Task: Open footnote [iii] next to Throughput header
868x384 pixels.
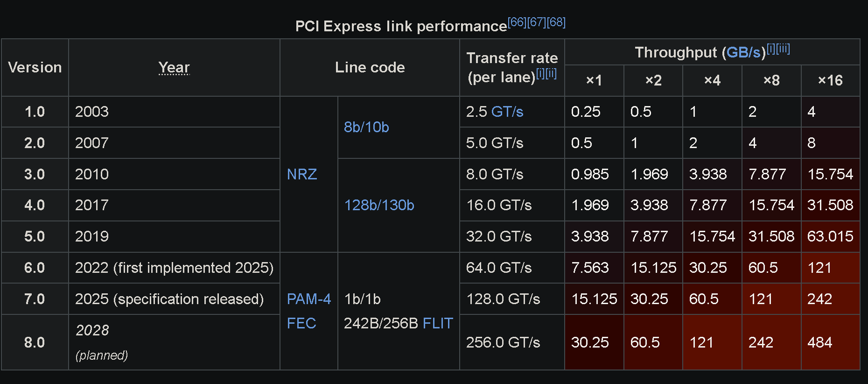Action: (783, 49)
